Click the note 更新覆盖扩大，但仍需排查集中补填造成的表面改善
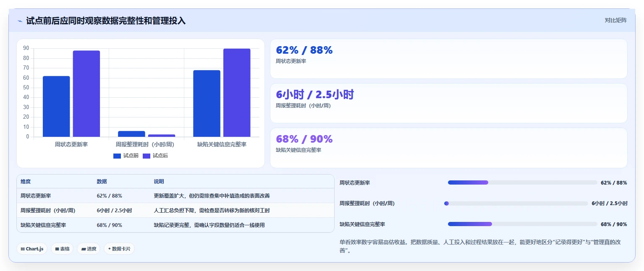 click(212, 196)
